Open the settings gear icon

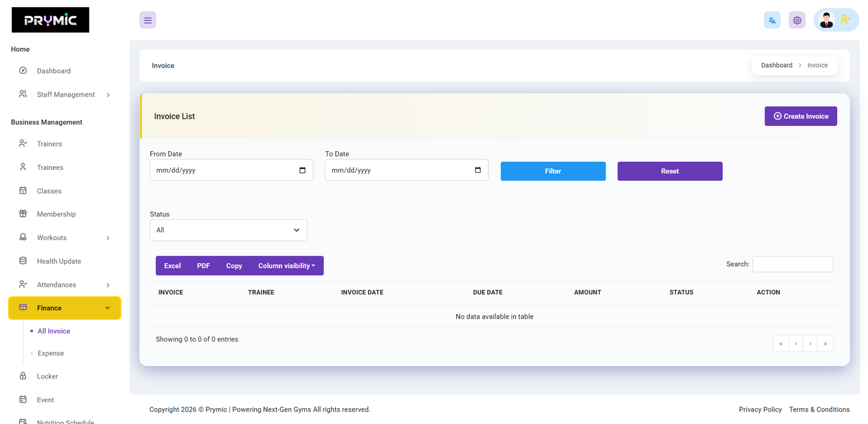coord(797,20)
